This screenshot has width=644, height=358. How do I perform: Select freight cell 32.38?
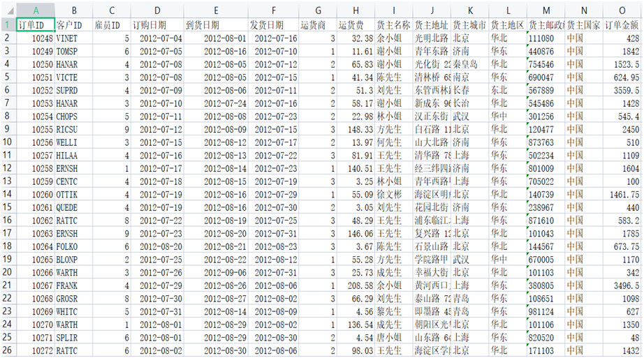(x=356, y=38)
